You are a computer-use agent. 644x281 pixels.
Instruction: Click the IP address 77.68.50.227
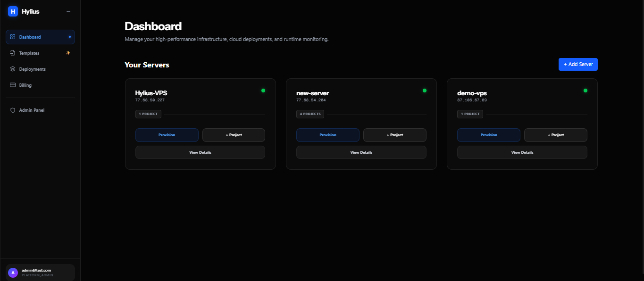point(150,100)
